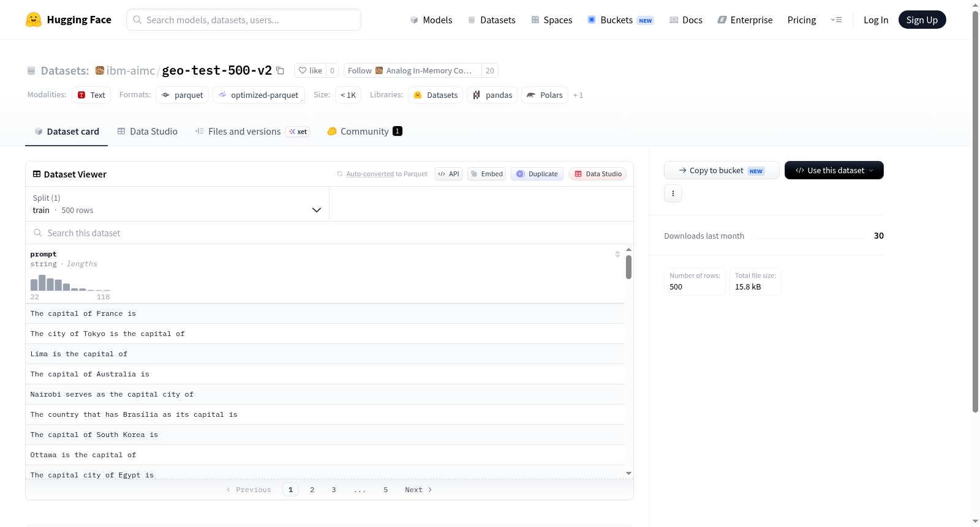Click the Embed button
The height and width of the screenshot is (527, 980).
click(x=487, y=174)
